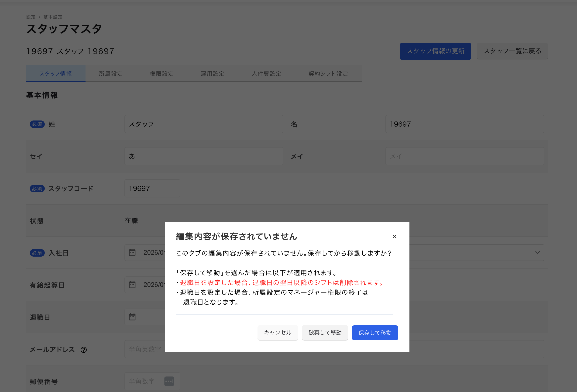
Task: Switch to スタッフ情報 tab
Action: 56,73
